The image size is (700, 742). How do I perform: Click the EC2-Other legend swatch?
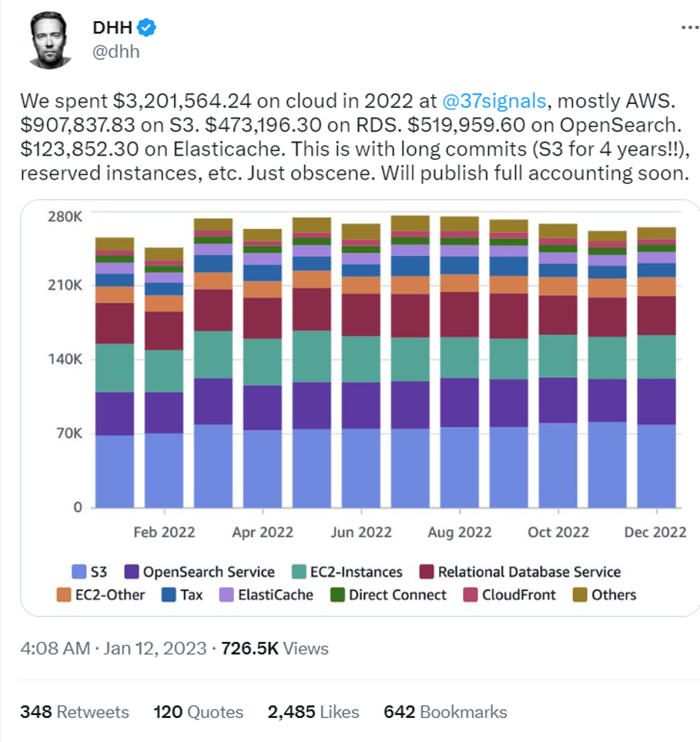64,595
